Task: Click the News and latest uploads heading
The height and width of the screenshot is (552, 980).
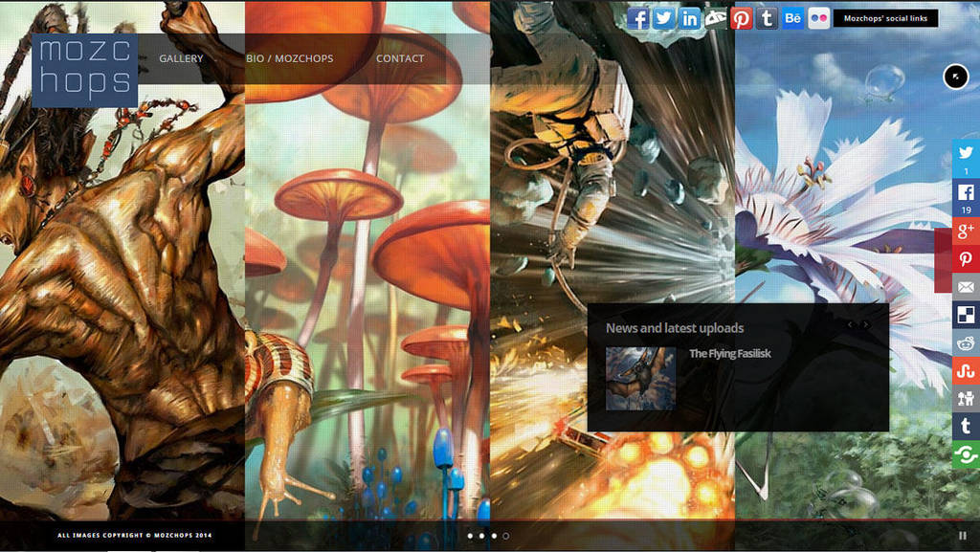Action: tap(675, 328)
